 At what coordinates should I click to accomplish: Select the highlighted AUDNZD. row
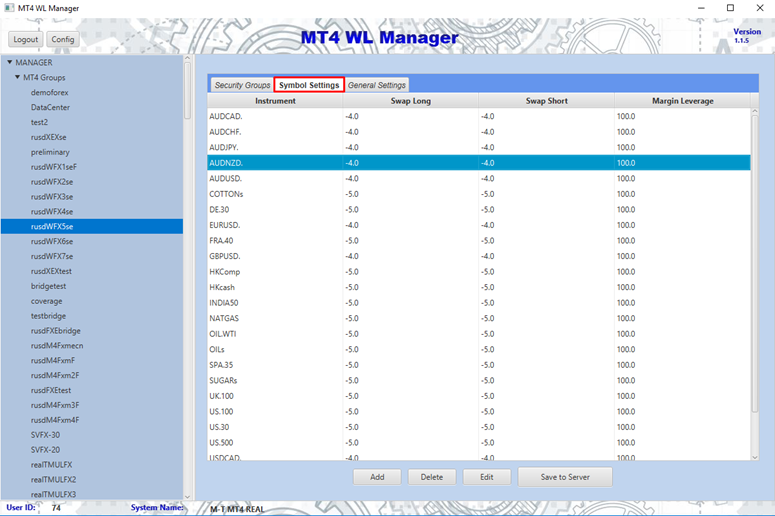[479, 163]
